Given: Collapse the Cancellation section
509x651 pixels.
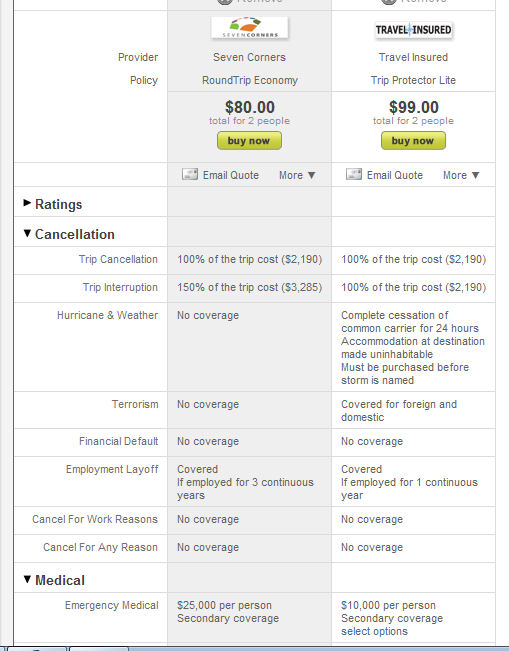Looking at the screenshot, I should [x=69, y=234].
